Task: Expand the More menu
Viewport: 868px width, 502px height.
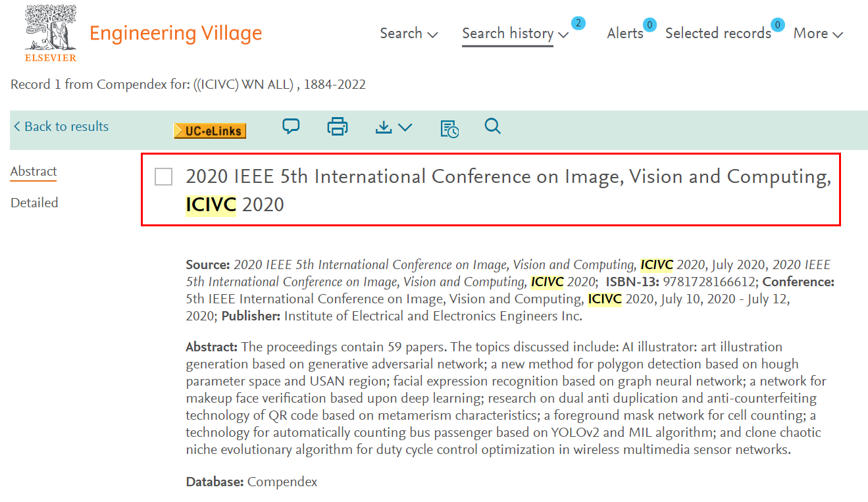Action: 818,34
